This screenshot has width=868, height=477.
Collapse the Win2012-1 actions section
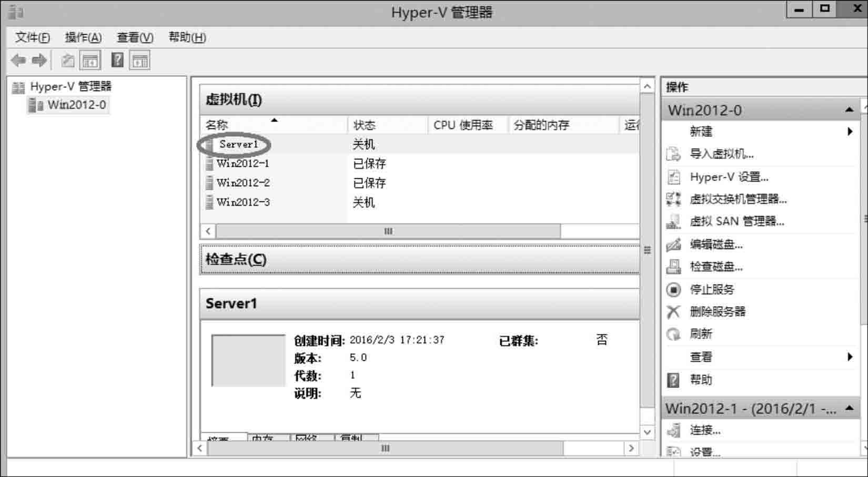tap(850, 409)
